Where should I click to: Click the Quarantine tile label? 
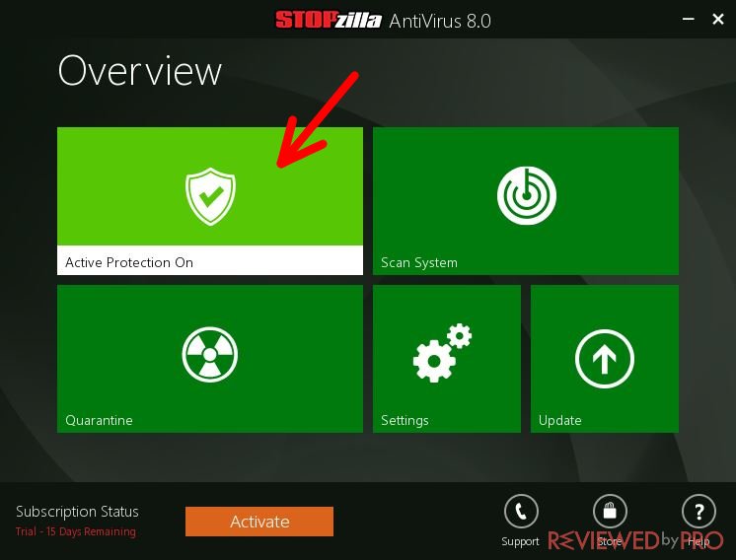(99, 420)
